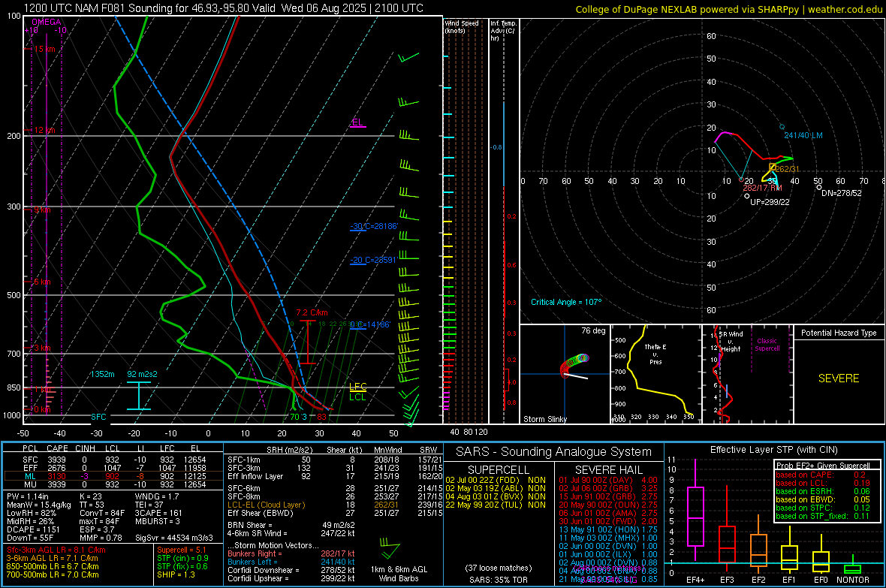Click the (37 loose matches) text
Screen dimensions: 886x588
499,568
